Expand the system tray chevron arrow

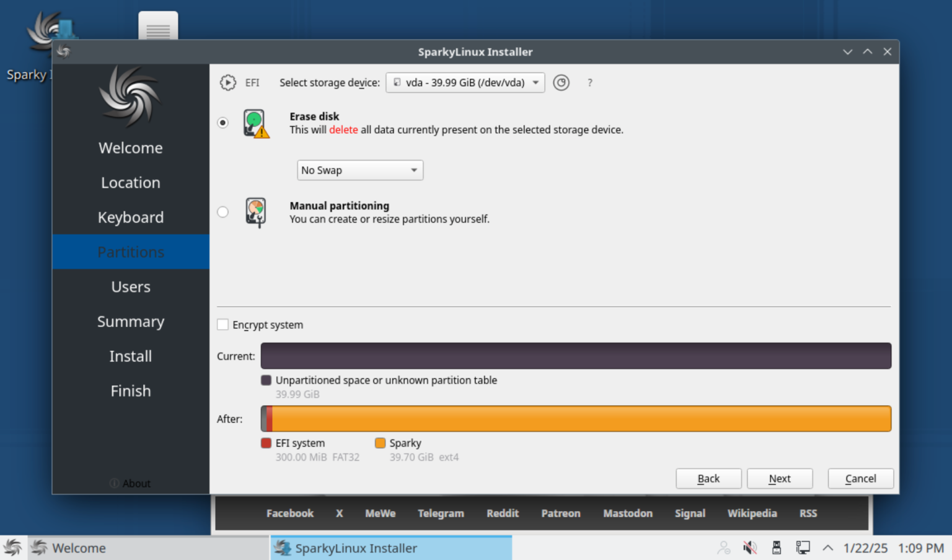(828, 548)
